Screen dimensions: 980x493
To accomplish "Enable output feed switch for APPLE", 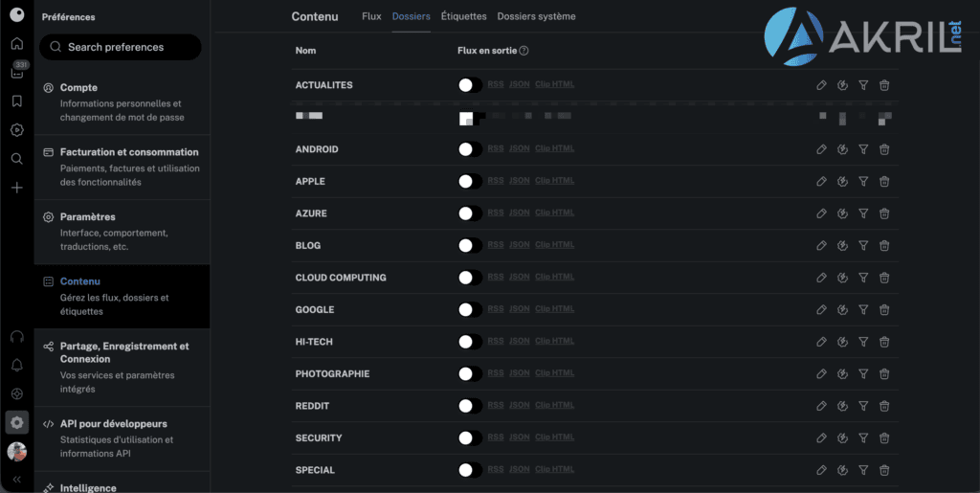I will 470,181.
